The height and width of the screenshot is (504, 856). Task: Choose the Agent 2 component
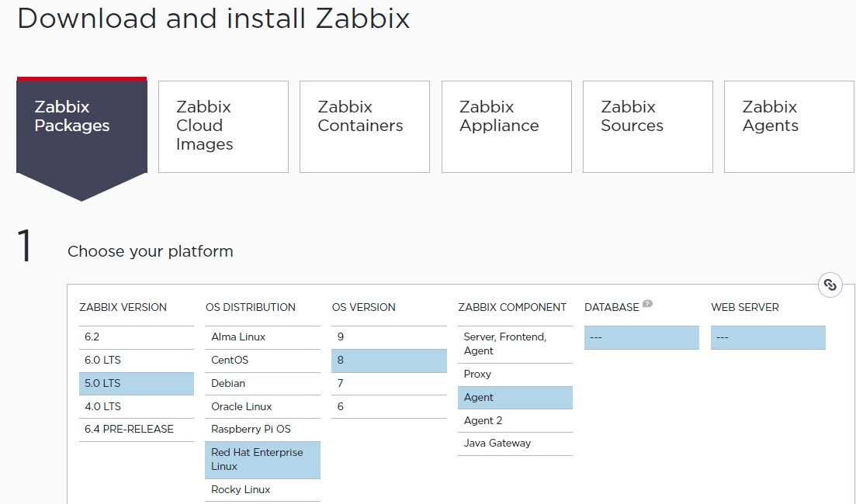(515, 421)
